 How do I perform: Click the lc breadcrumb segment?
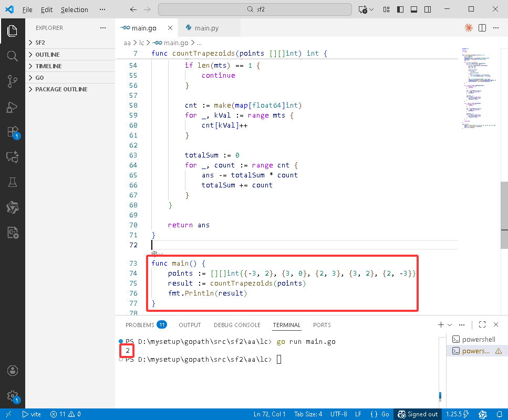[141, 43]
